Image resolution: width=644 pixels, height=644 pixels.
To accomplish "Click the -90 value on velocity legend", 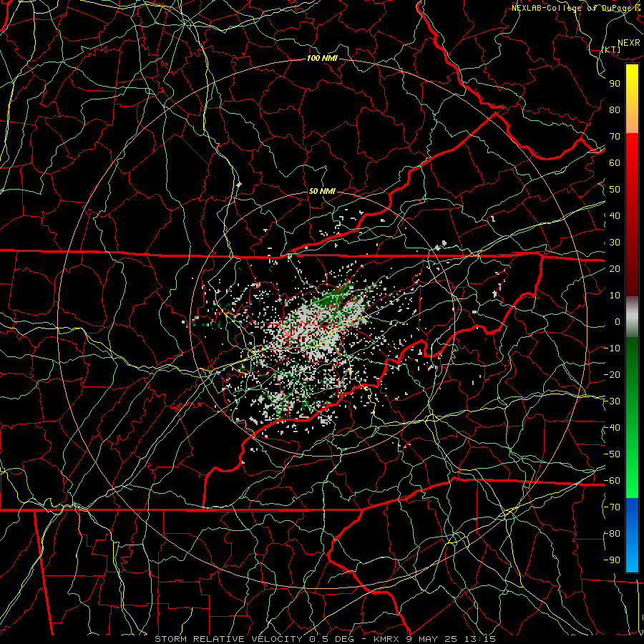I will [x=613, y=560].
